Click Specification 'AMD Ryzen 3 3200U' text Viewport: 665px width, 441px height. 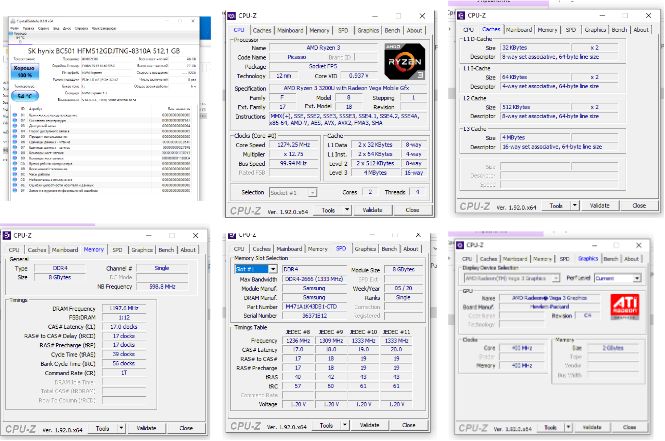pyautogui.click(x=346, y=88)
